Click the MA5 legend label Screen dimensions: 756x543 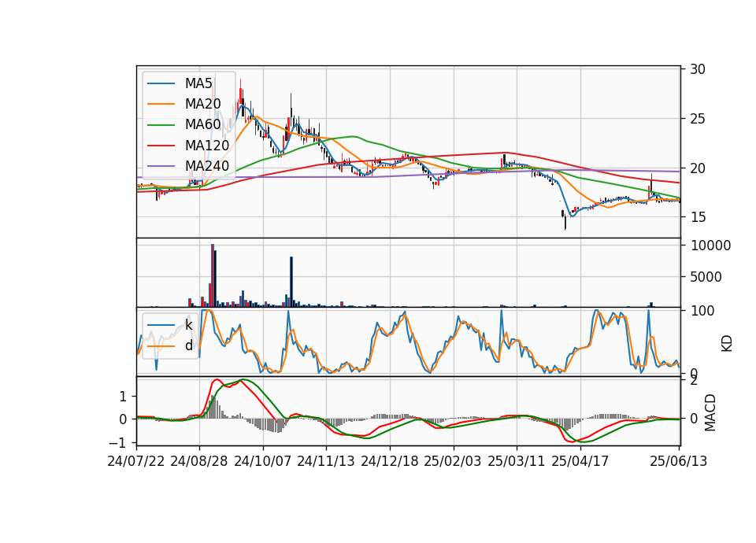[x=198, y=83]
